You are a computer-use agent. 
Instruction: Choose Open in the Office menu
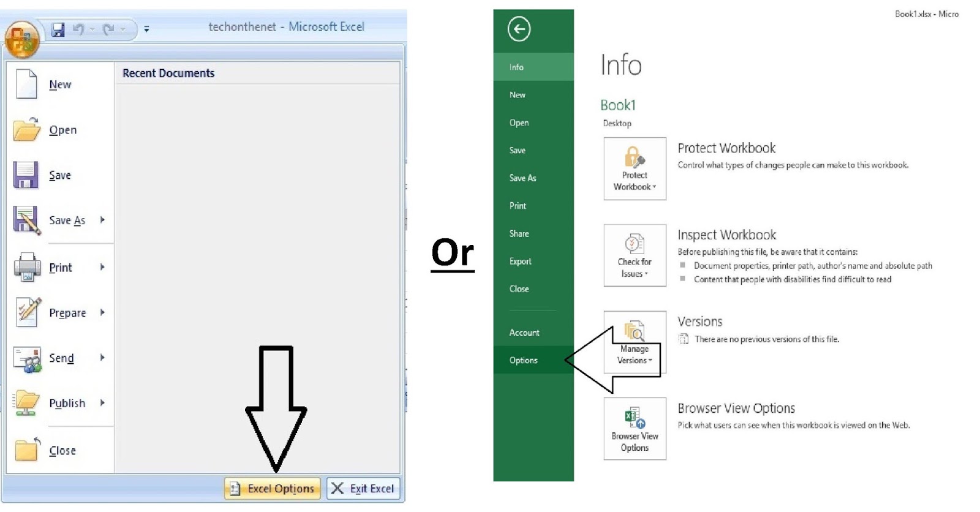click(60, 130)
